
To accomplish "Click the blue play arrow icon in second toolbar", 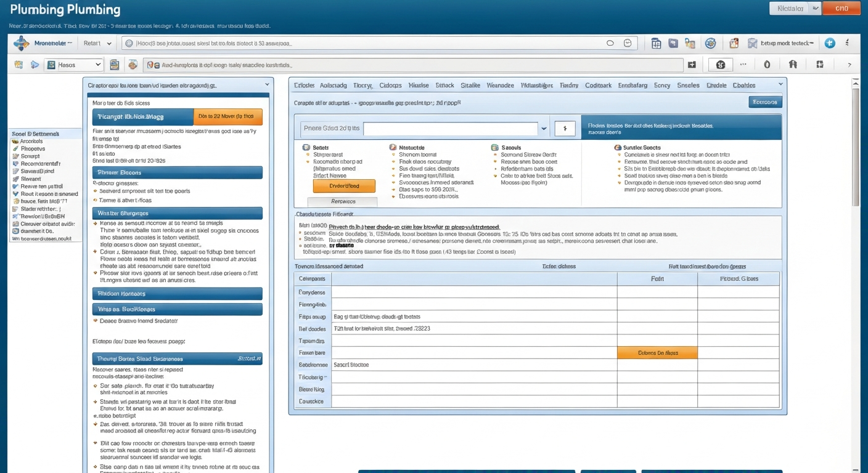I will (35, 65).
